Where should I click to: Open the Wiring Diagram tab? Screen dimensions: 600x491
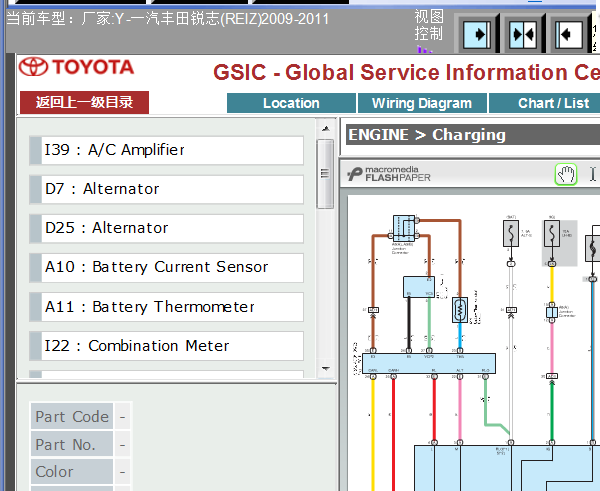click(422, 103)
